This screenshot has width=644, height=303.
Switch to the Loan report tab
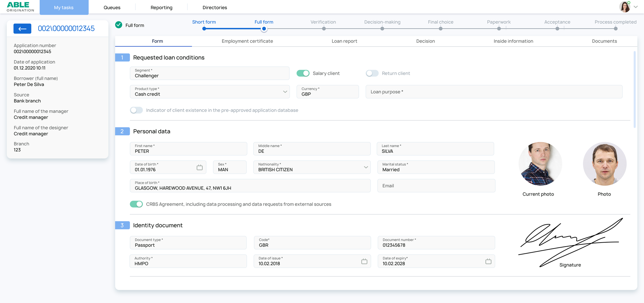point(344,41)
